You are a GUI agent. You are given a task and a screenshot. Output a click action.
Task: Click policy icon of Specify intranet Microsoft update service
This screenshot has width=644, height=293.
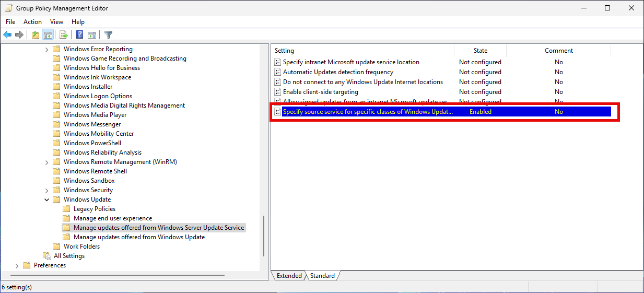point(278,62)
